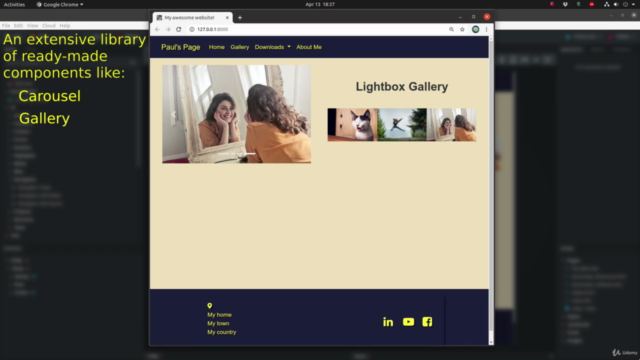Open View menu in background window

click(32, 26)
